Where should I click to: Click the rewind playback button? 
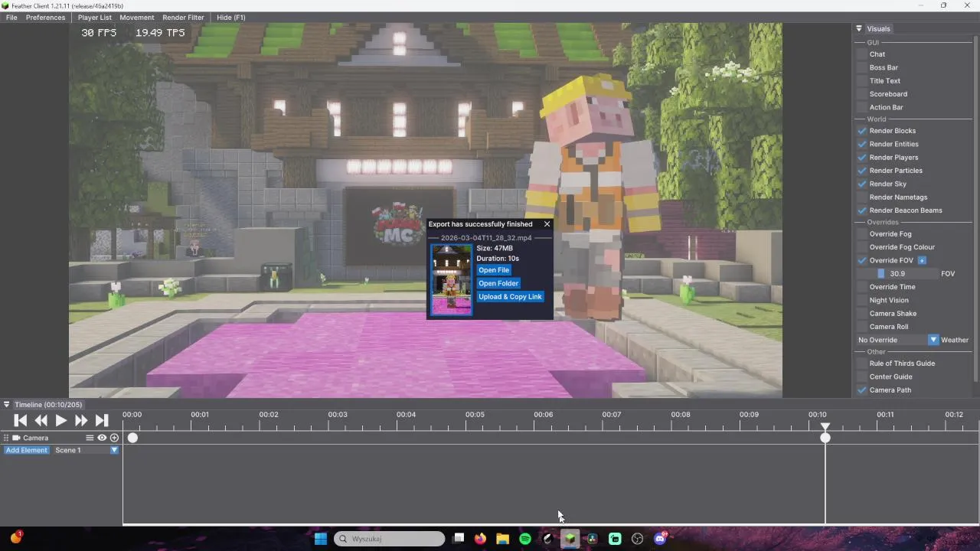coord(41,420)
